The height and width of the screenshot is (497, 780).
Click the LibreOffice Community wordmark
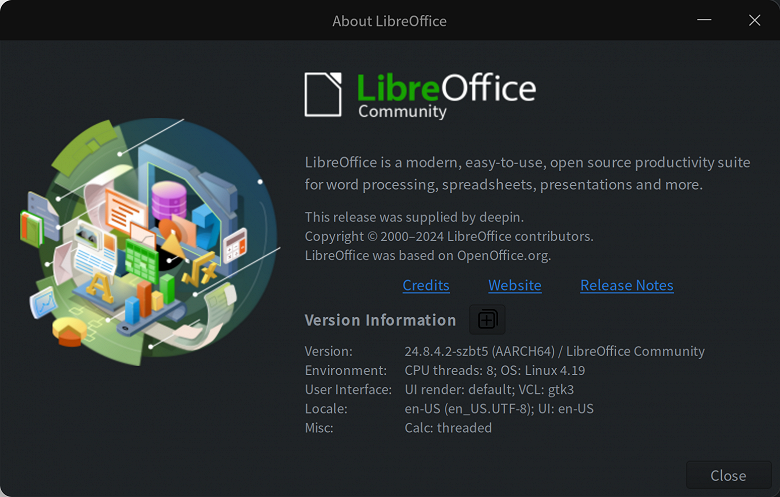446,93
